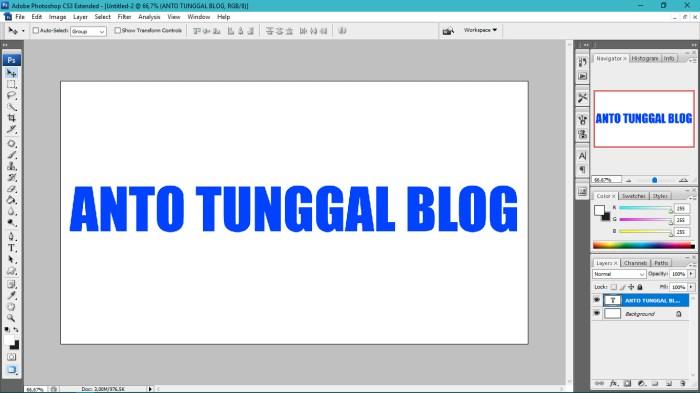Screen dimensions: 700x393
Task: Open the Paragraph panel icon in dock
Action: (582, 169)
